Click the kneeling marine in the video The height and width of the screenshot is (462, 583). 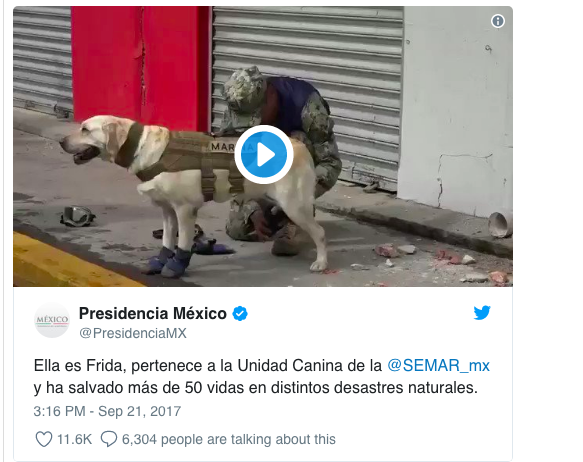283,160
